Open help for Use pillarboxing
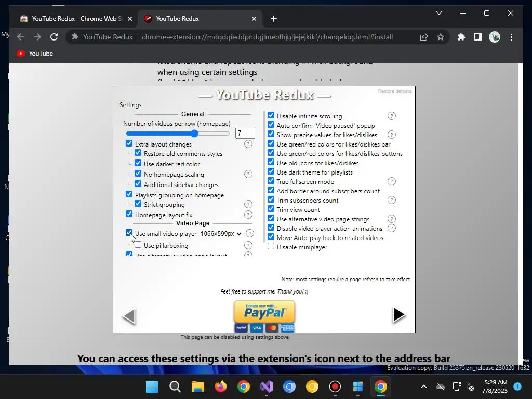 pos(248,245)
